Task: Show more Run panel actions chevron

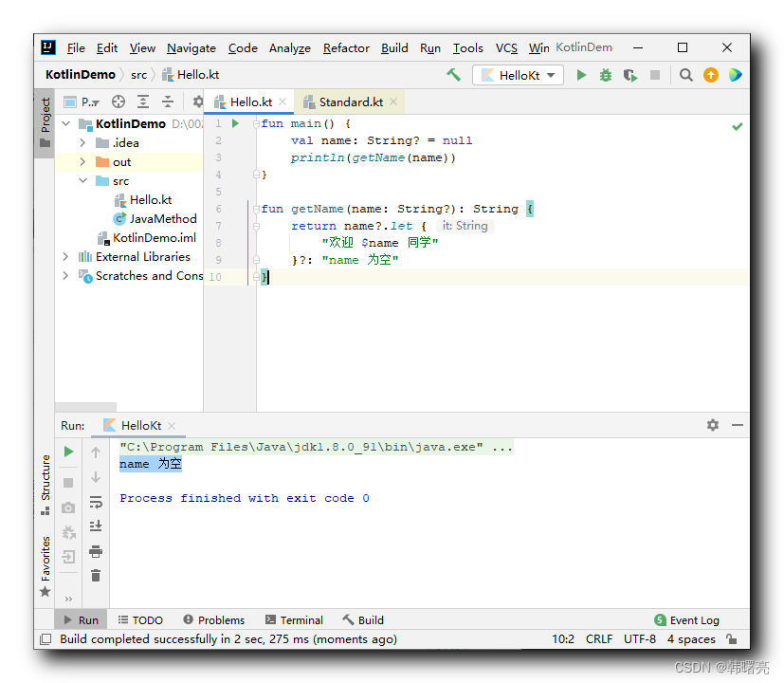Action: point(68,599)
